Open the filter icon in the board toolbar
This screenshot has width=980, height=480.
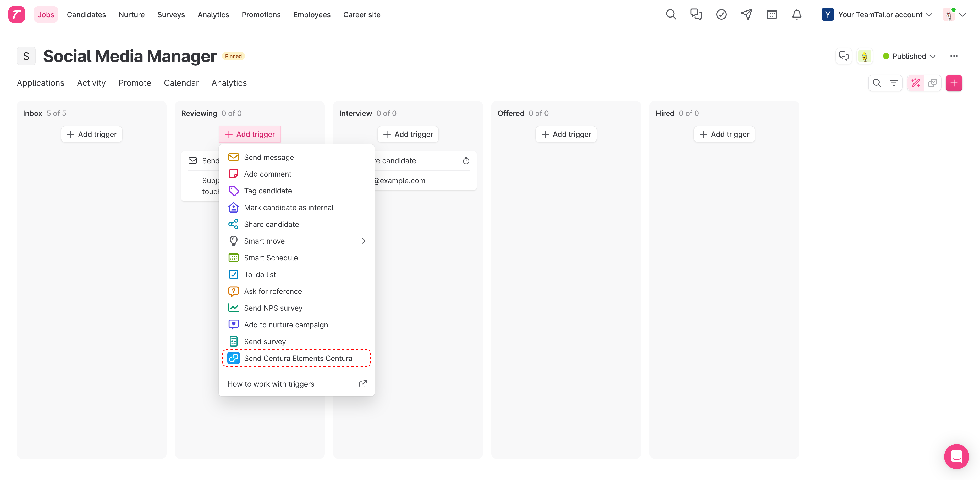pyautogui.click(x=894, y=83)
